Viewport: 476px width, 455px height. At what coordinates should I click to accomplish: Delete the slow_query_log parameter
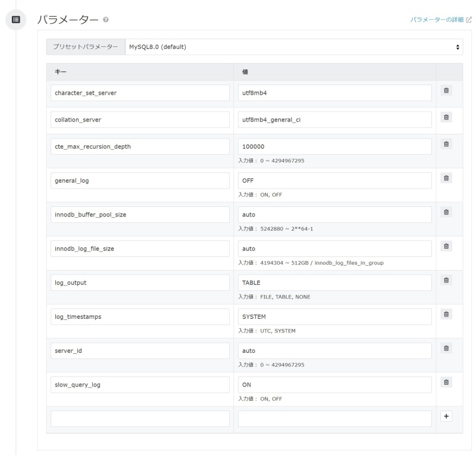pos(446,382)
